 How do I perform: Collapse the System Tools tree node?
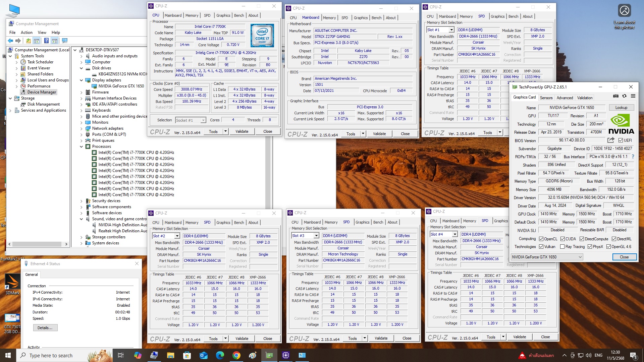(10, 56)
